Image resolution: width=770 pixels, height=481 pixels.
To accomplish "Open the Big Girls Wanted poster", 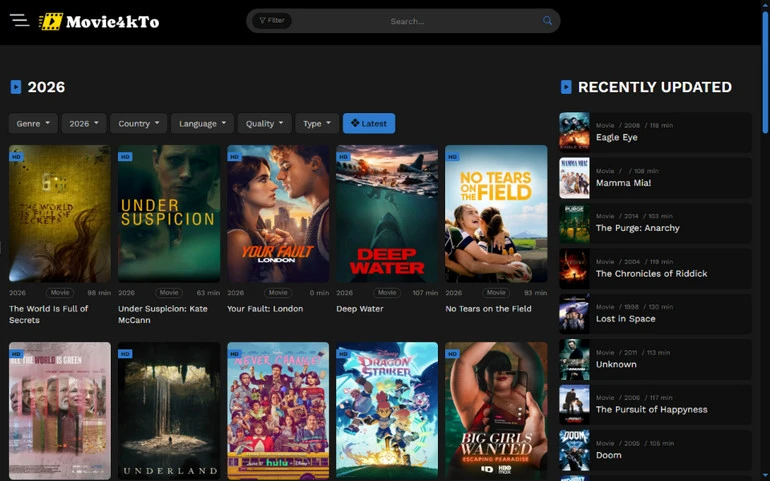I will point(496,411).
